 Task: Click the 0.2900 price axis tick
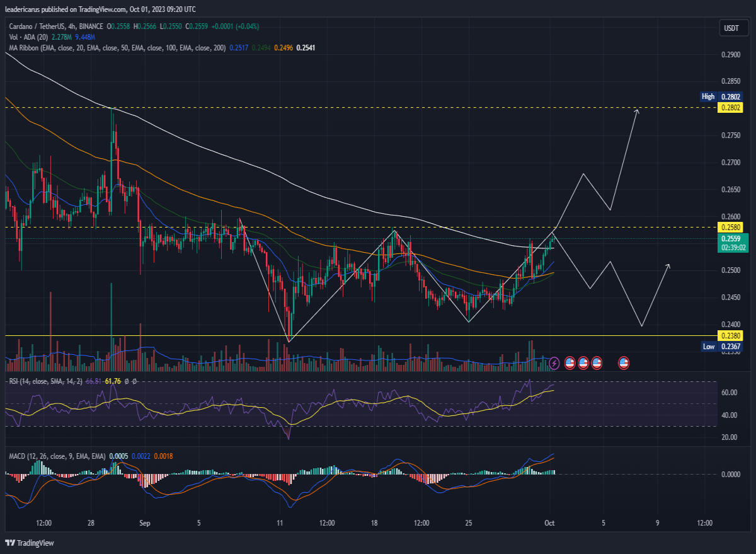(x=731, y=55)
